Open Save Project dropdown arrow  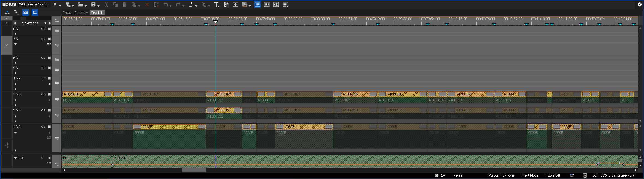click(x=99, y=5)
